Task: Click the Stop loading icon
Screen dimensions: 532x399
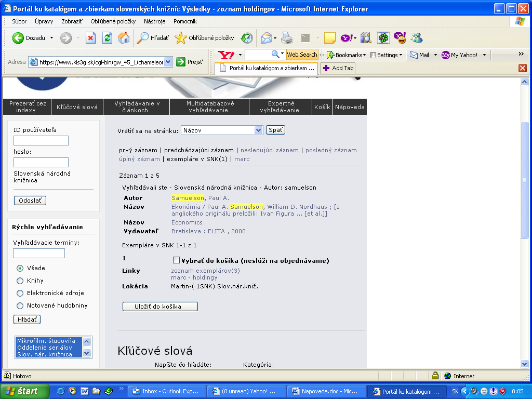Action: pos(91,38)
